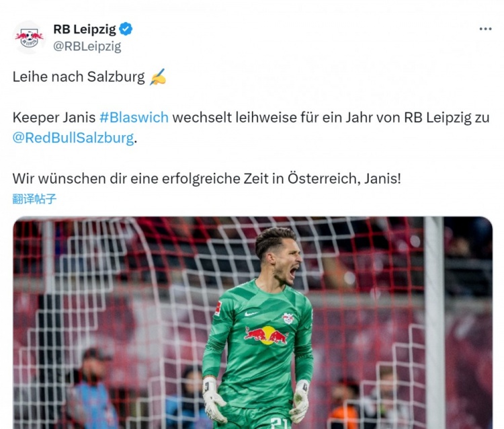This screenshot has height=429, width=504.
Task: Click the 'Wir wünschen dir' sentence
Action: point(207,178)
